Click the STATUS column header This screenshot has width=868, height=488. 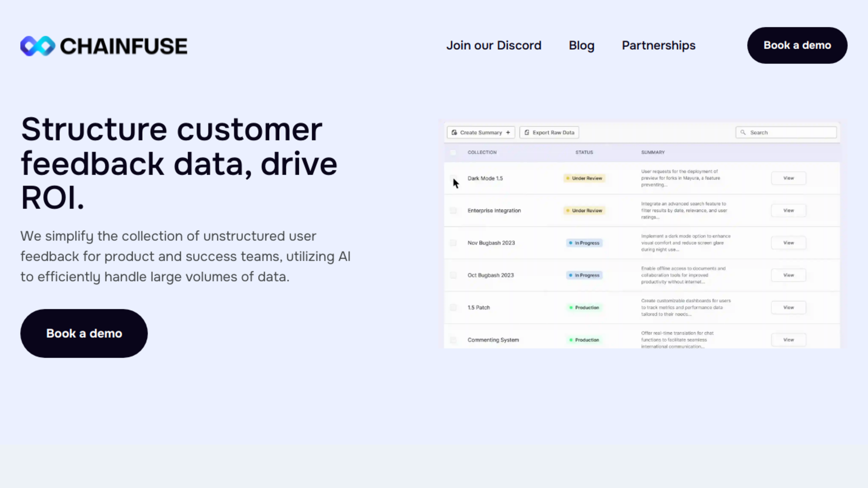[584, 152]
